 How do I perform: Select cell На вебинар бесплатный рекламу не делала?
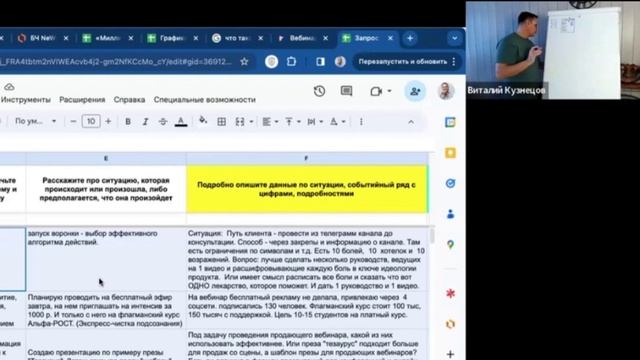click(307, 310)
